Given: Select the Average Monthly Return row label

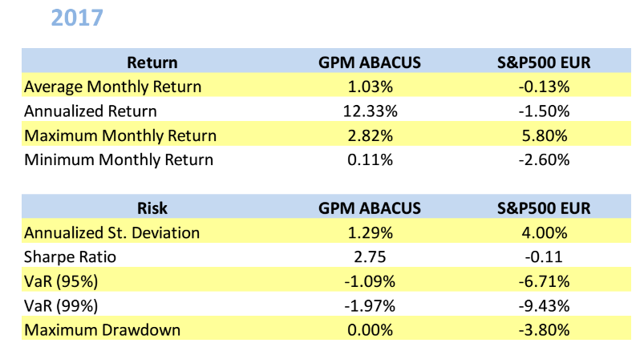Looking at the screenshot, I should click(x=113, y=86).
